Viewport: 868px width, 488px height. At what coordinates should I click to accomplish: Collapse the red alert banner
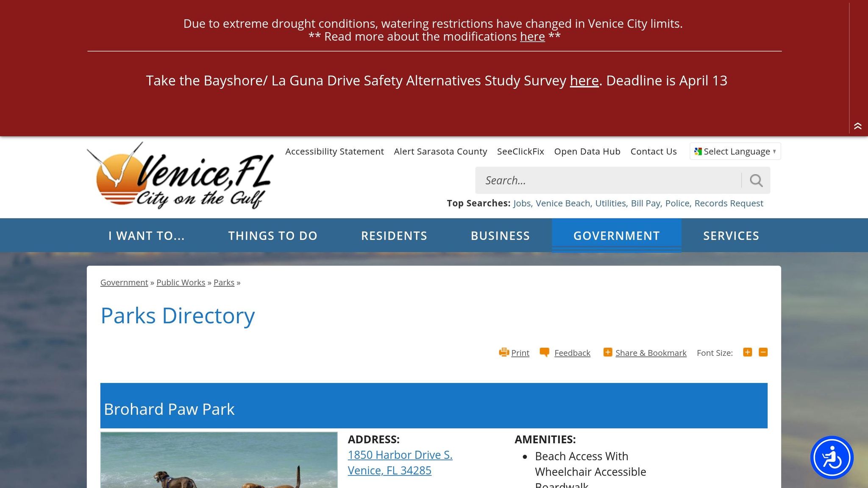coord(857,126)
